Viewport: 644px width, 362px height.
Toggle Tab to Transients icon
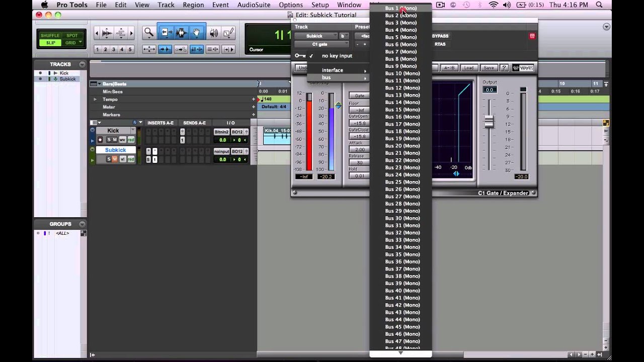point(165,49)
